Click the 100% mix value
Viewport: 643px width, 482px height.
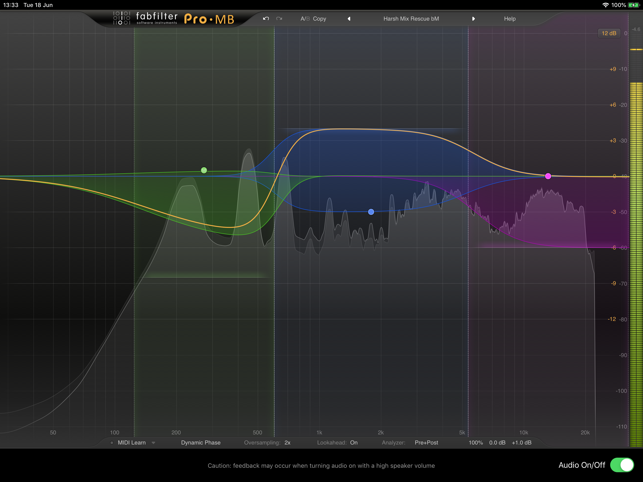point(476,443)
